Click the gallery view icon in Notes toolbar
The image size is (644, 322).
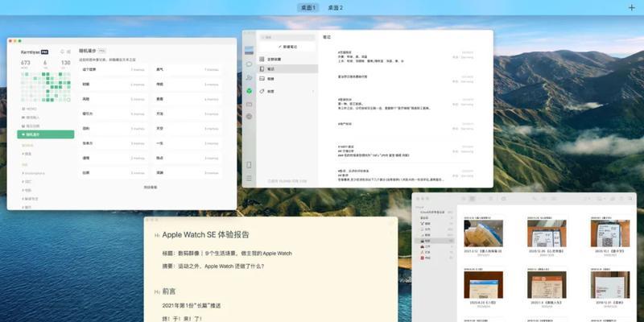473,199
